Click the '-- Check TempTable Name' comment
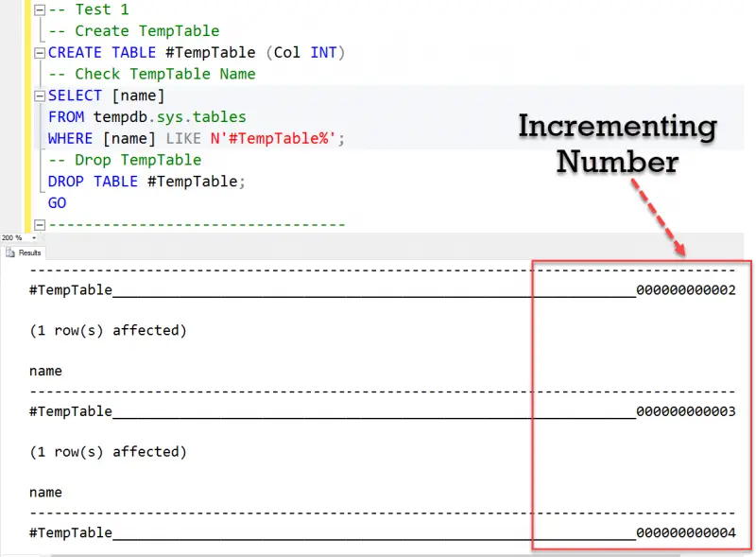The height and width of the screenshot is (557, 756). pyautogui.click(x=152, y=74)
